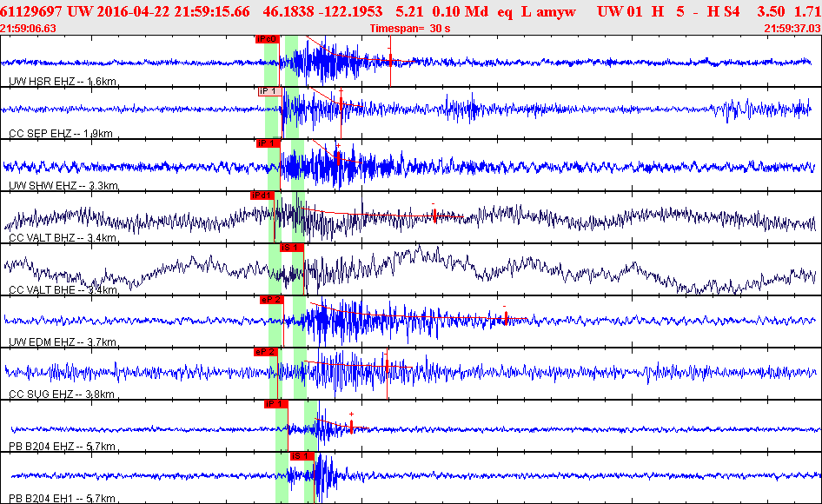The height and width of the screenshot is (504, 822).
Task: Click the start time 21:59:06.63
Action: pos(29,29)
